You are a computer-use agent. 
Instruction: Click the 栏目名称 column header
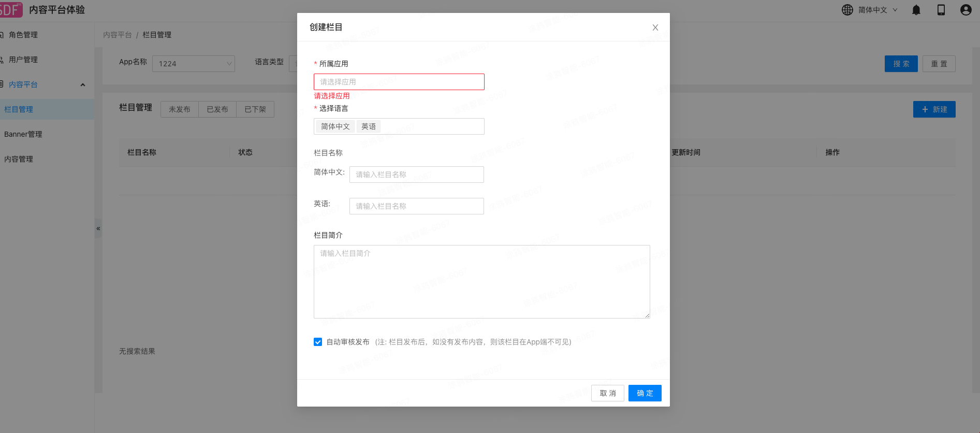tap(142, 152)
